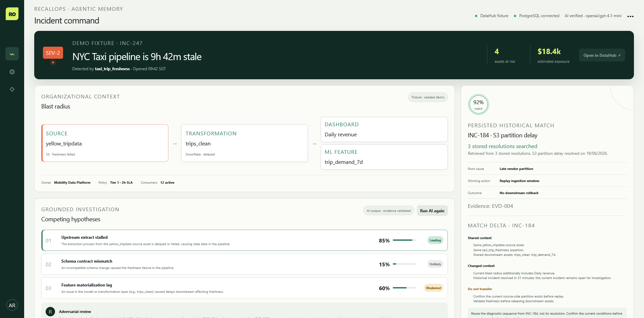This screenshot has height=318, width=644.
Task: Click the PostgreSQL connected status
Action: (536, 16)
